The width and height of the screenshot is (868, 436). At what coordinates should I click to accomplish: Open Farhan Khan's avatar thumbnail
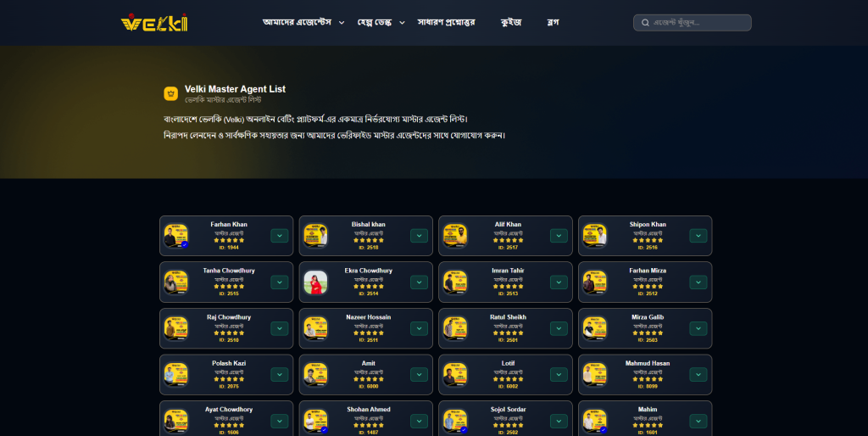[176, 236]
